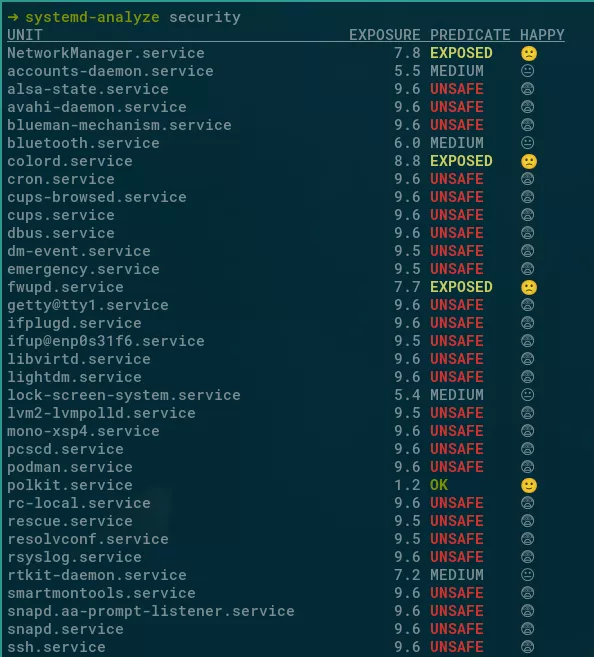Click the 5.5 exposure value
The height and width of the screenshot is (657, 594).
pyautogui.click(x=407, y=71)
